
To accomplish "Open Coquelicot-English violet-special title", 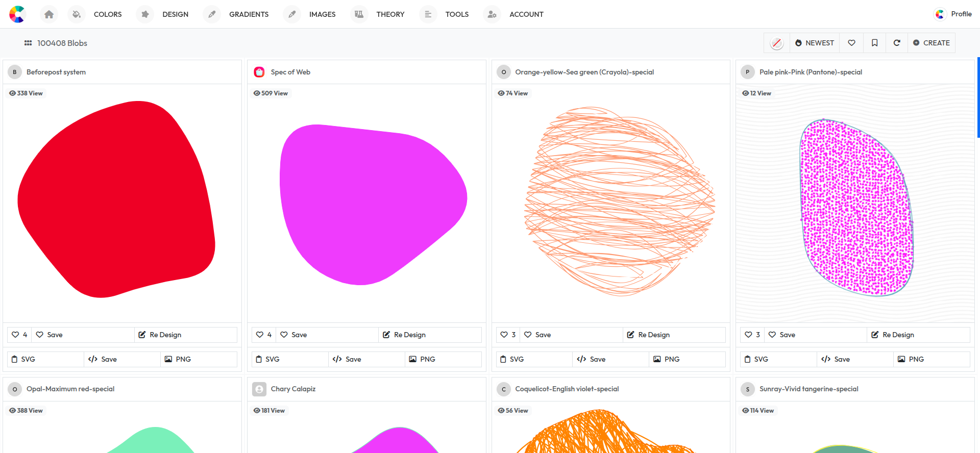I will 567,389.
